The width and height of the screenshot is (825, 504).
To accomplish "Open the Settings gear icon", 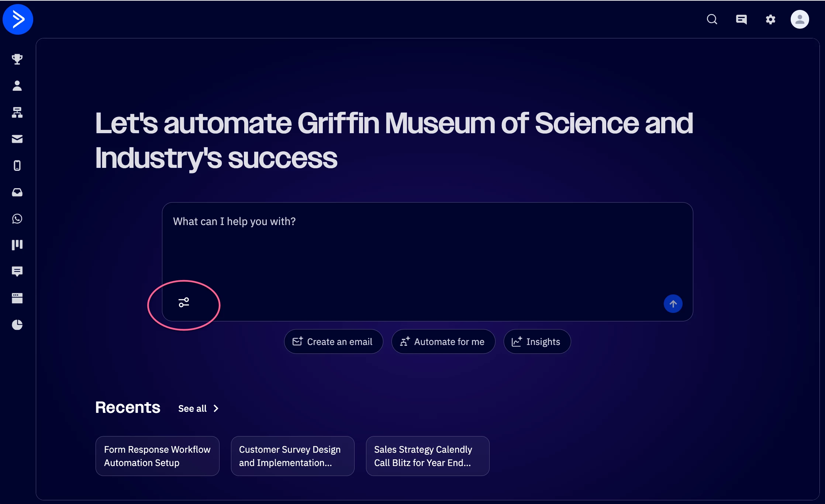I will pos(770,19).
